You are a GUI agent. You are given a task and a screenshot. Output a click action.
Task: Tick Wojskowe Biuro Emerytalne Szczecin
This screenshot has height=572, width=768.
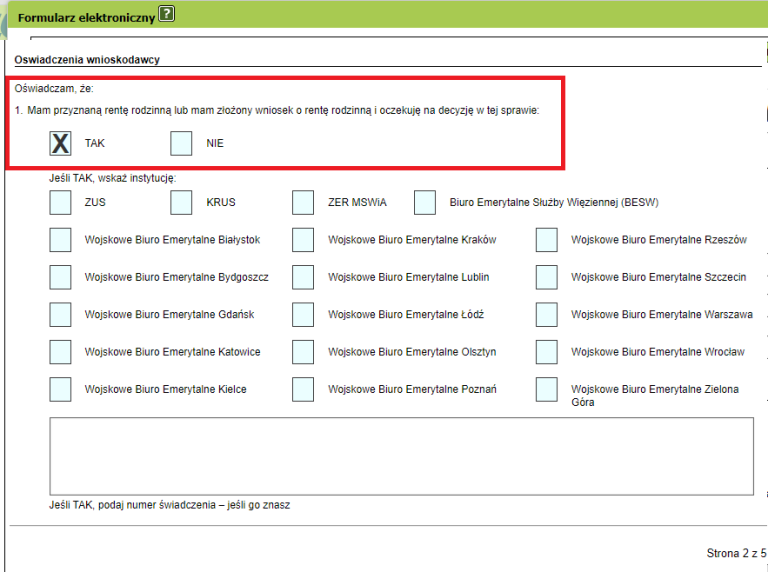(x=547, y=277)
